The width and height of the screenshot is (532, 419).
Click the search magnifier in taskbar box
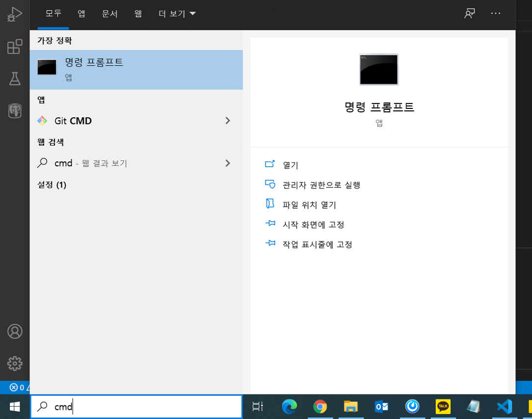[42, 406]
